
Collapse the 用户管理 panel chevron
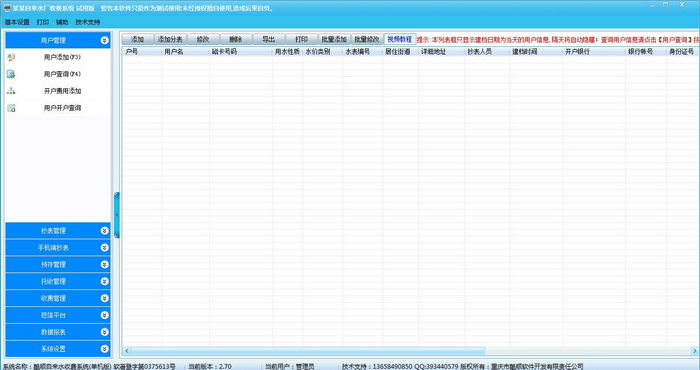click(104, 40)
